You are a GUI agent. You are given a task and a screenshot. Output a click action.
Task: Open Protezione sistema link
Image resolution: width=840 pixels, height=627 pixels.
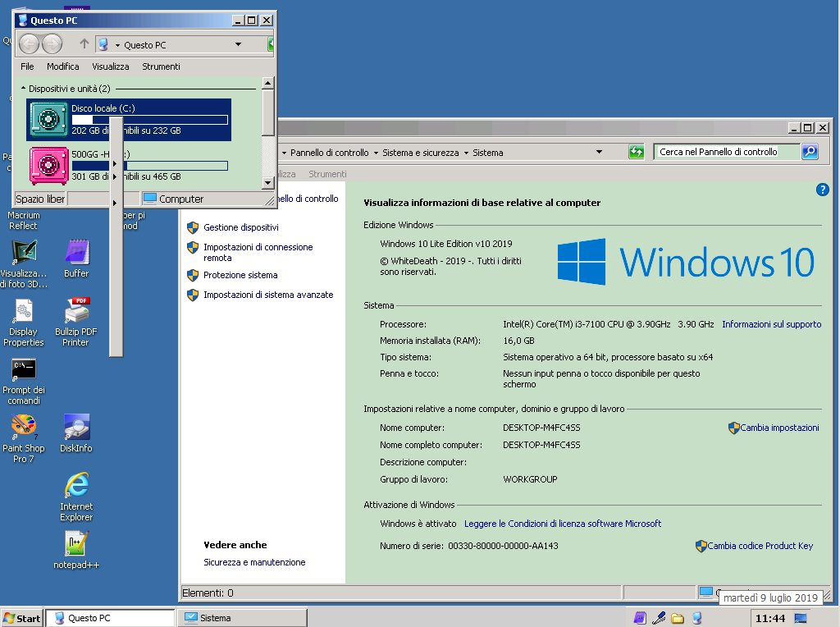pyautogui.click(x=240, y=275)
